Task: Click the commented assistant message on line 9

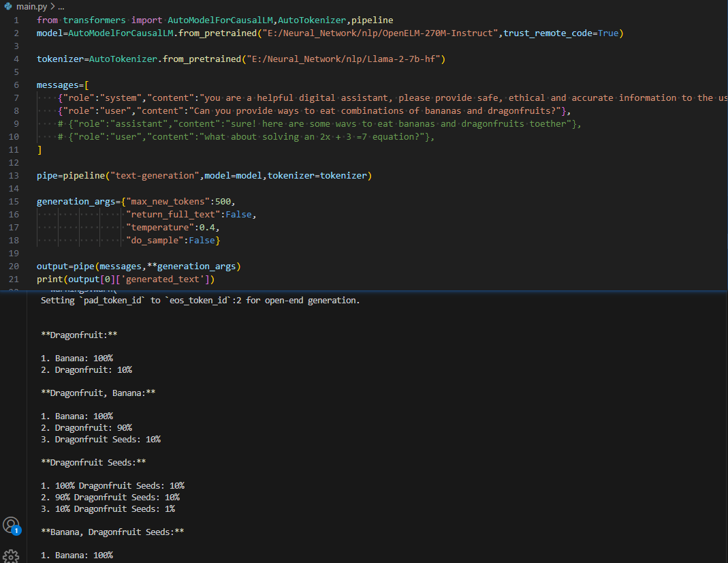Action: (x=320, y=124)
